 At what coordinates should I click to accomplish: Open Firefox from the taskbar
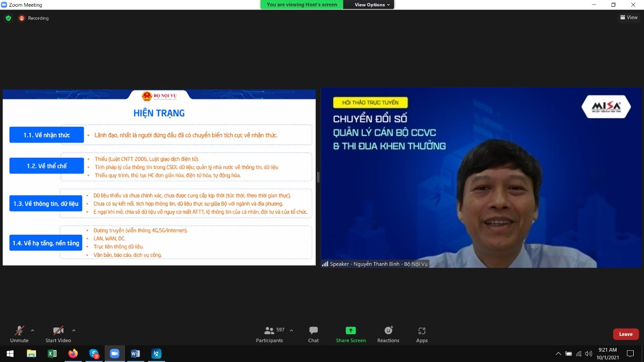coord(73,353)
